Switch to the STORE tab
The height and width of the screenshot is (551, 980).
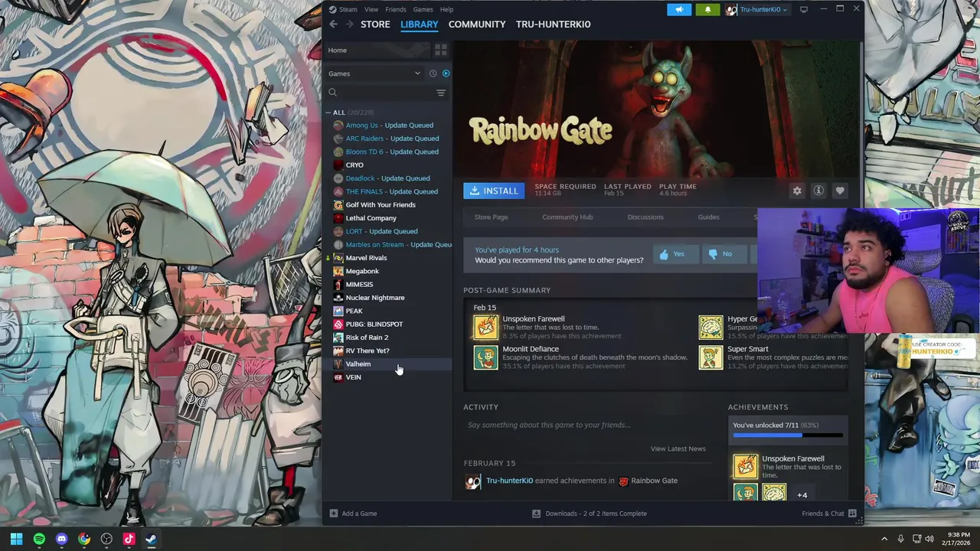[x=375, y=24]
